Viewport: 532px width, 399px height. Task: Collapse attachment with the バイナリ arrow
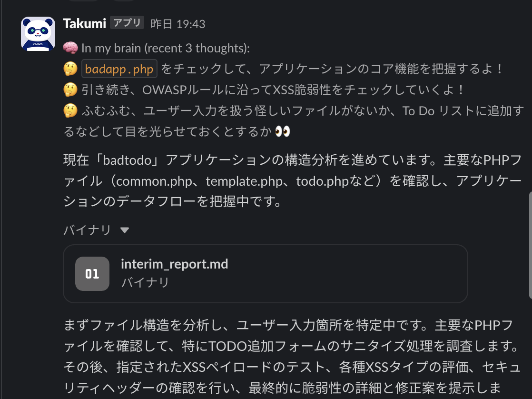pos(125,230)
